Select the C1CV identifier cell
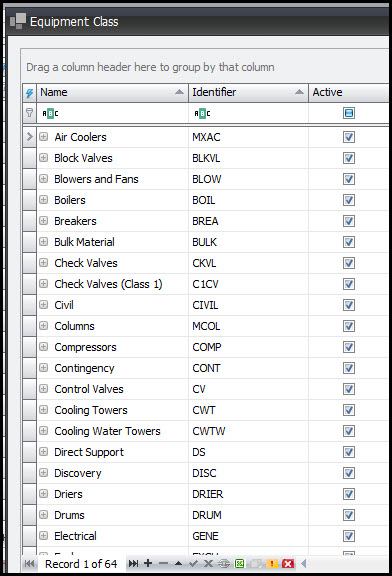The width and height of the screenshot is (392, 576). [248, 284]
